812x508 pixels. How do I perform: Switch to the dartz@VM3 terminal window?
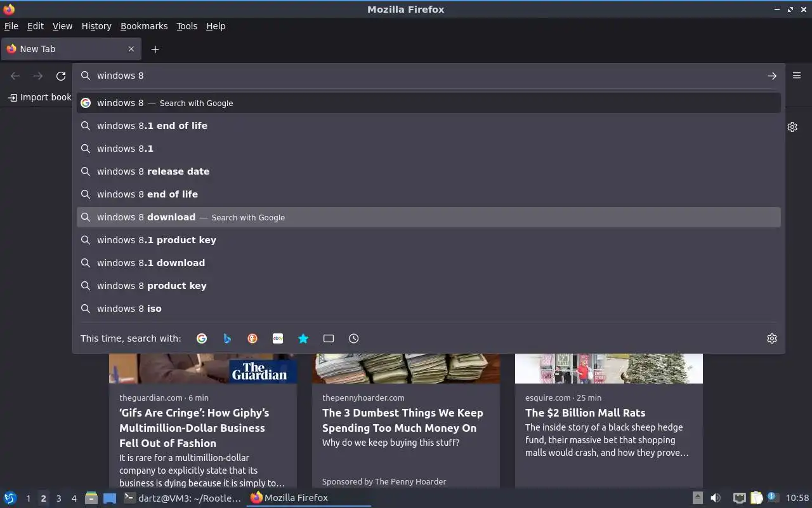(x=183, y=498)
